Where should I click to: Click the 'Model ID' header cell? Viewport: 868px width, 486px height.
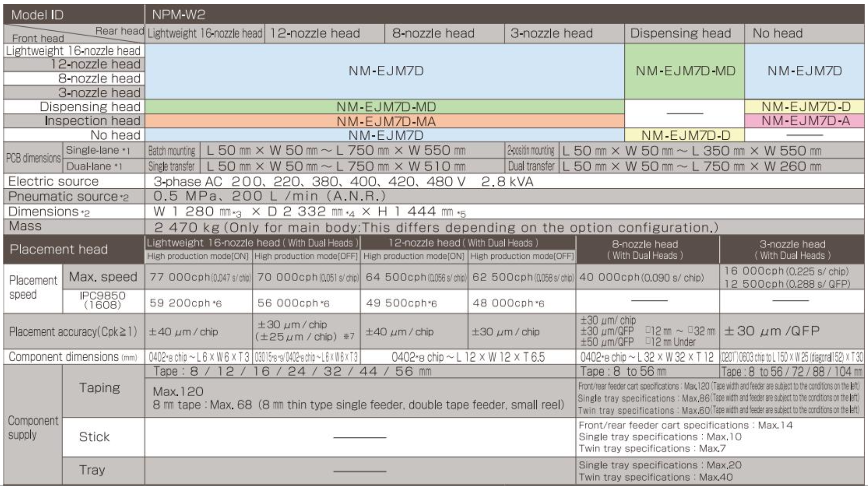point(74,14)
